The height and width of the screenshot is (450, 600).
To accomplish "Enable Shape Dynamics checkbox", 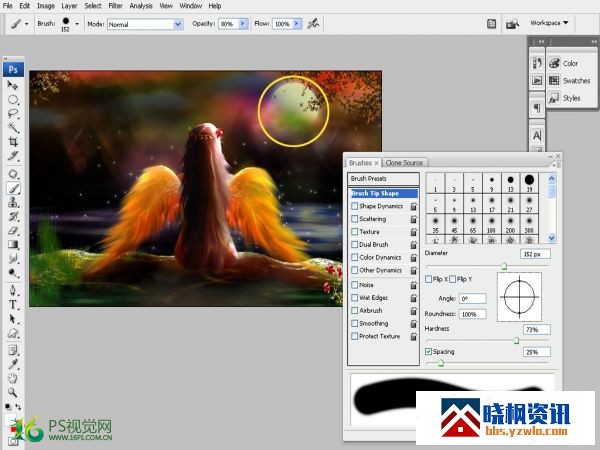I will coord(355,206).
